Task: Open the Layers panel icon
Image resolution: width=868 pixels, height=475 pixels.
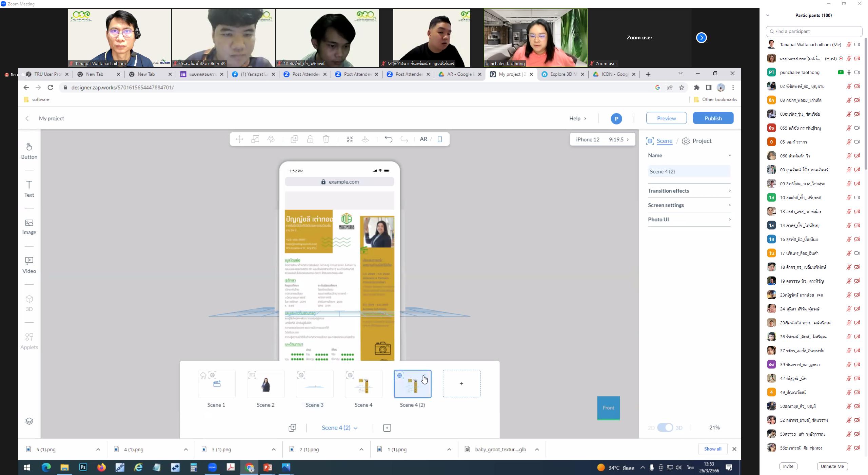Action: 29,421
